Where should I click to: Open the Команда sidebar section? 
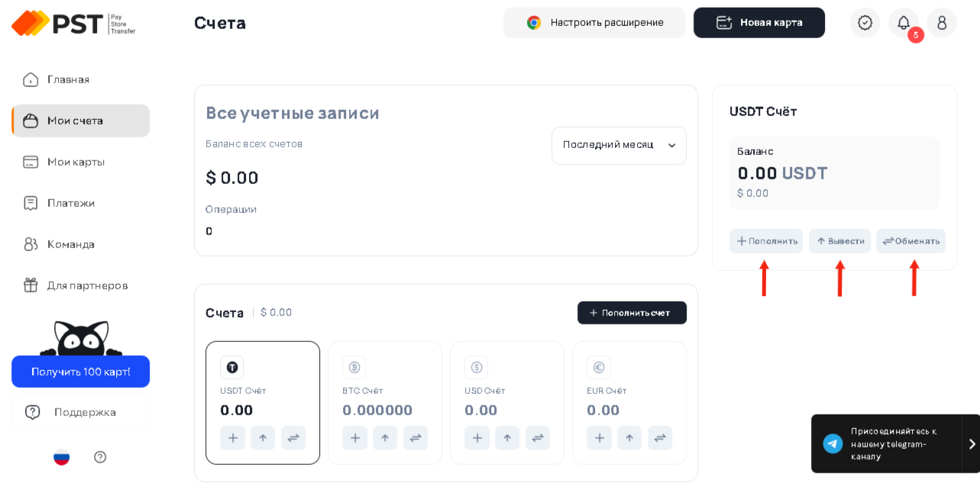tap(71, 244)
